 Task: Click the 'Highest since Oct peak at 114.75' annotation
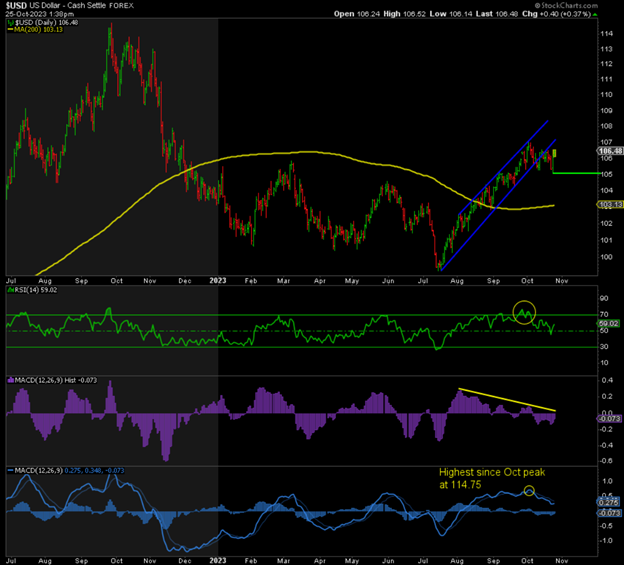(492, 478)
